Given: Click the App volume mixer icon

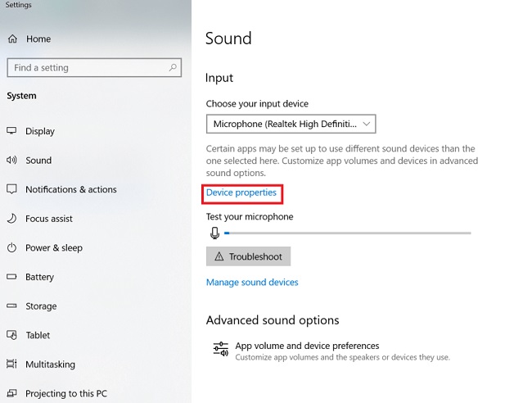Looking at the screenshot, I should [x=220, y=350].
